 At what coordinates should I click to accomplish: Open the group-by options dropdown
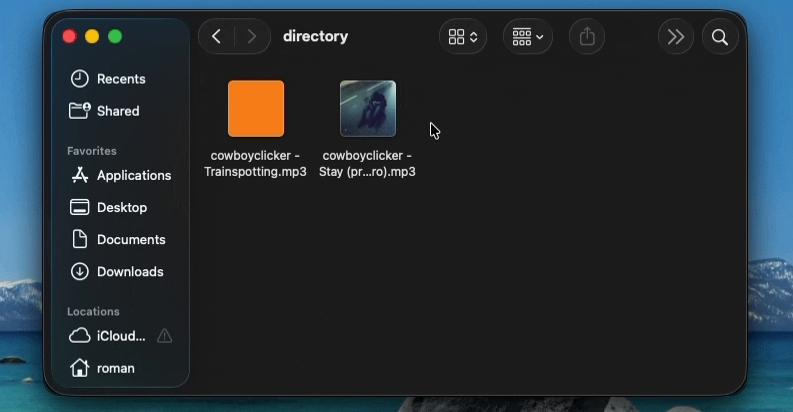pos(527,36)
